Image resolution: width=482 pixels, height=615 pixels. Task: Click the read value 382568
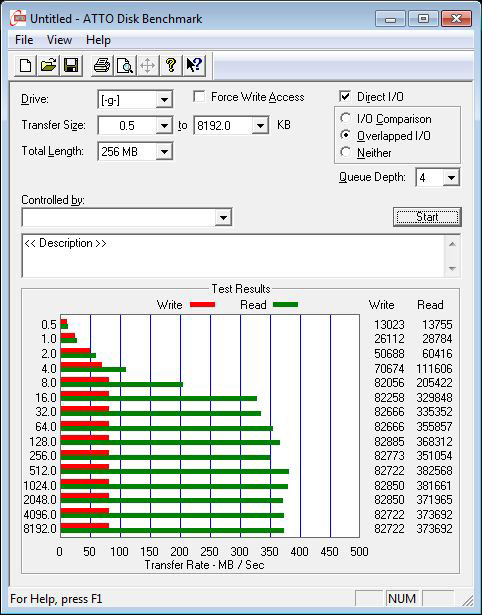pos(434,471)
